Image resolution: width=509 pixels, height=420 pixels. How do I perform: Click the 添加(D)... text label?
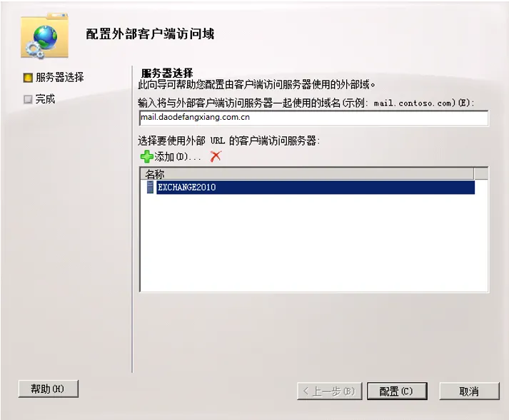tap(178, 157)
